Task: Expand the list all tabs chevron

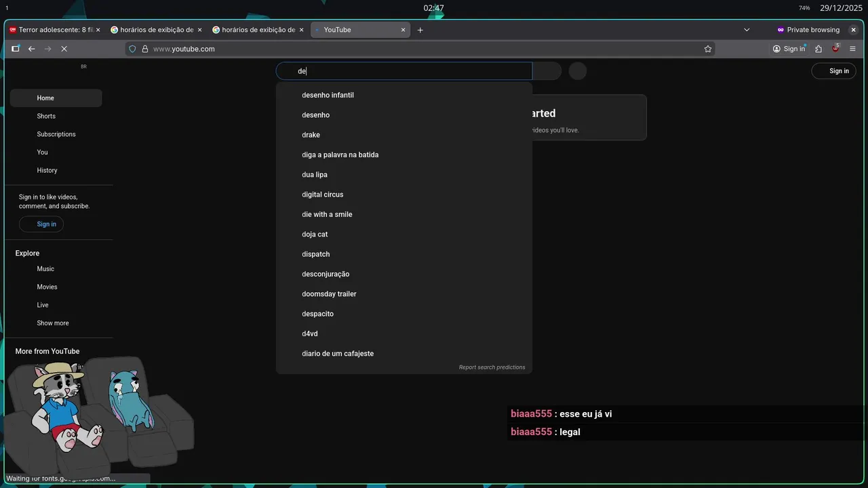Action: pyautogui.click(x=747, y=30)
